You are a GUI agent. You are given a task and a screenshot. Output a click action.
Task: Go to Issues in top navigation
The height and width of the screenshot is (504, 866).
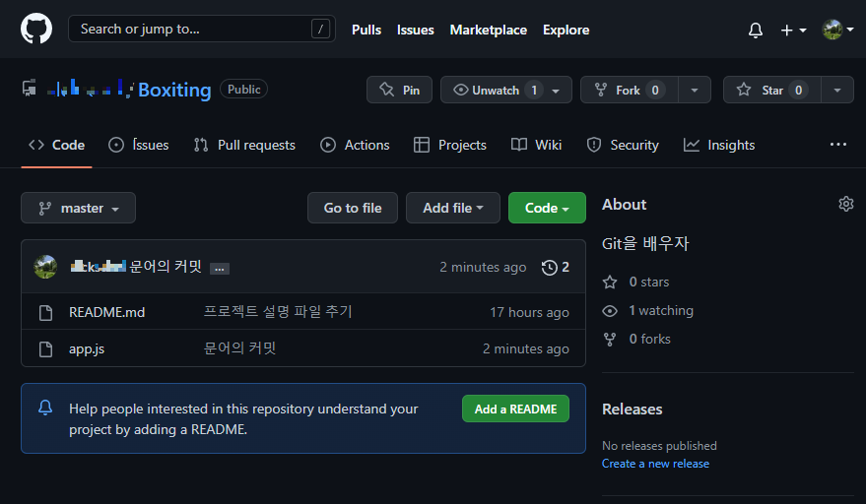416,30
